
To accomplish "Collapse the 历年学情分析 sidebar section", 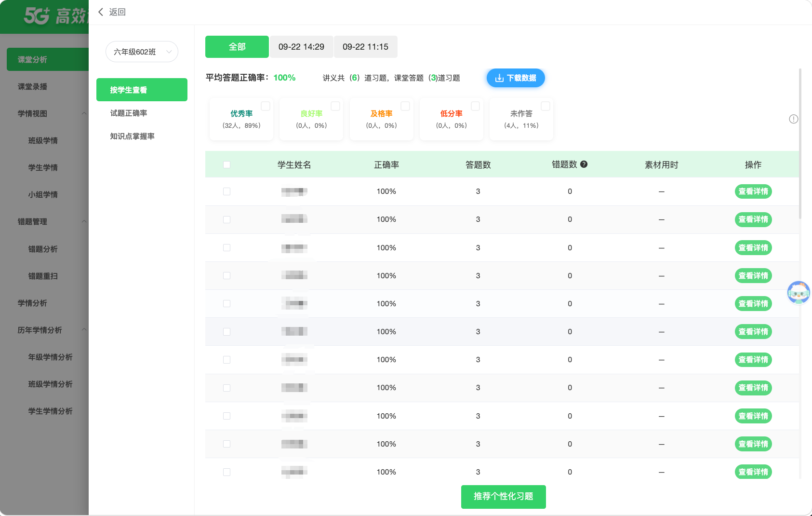I will click(84, 330).
